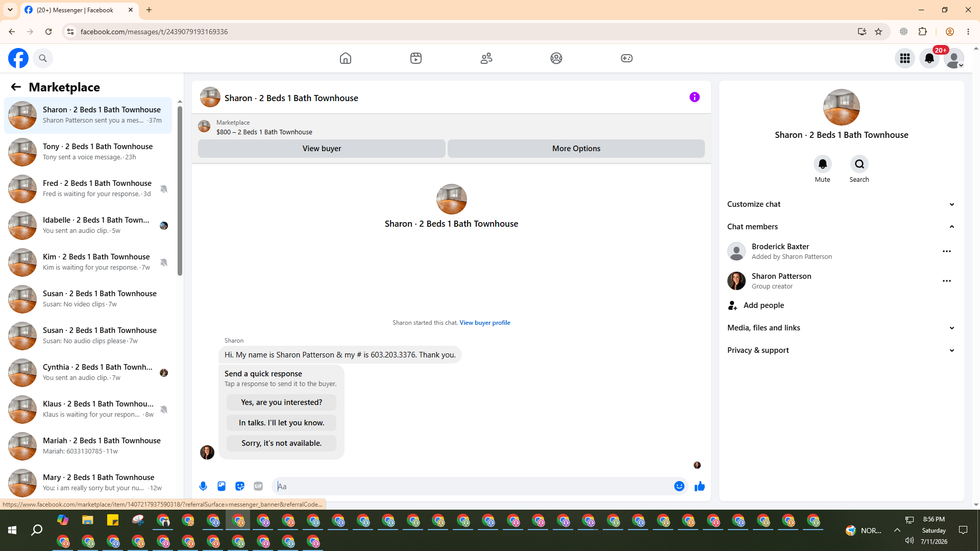980x551 pixels.
Task: Open Facebook search magnifier icon
Action: pos(43,58)
